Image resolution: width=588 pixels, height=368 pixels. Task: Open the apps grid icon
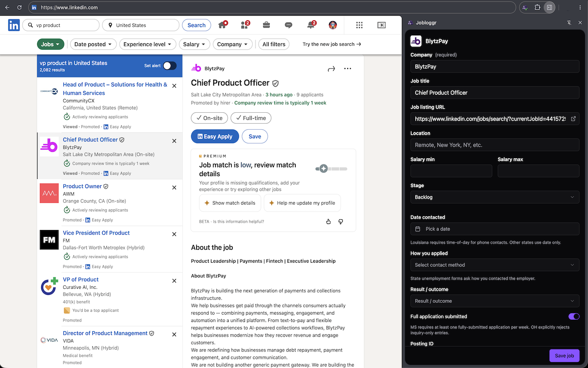[359, 25]
